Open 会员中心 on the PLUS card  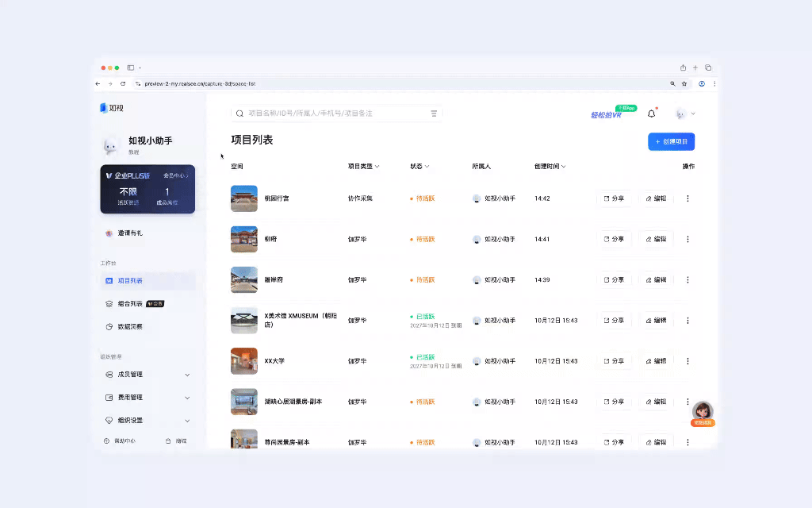(x=175, y=175)
